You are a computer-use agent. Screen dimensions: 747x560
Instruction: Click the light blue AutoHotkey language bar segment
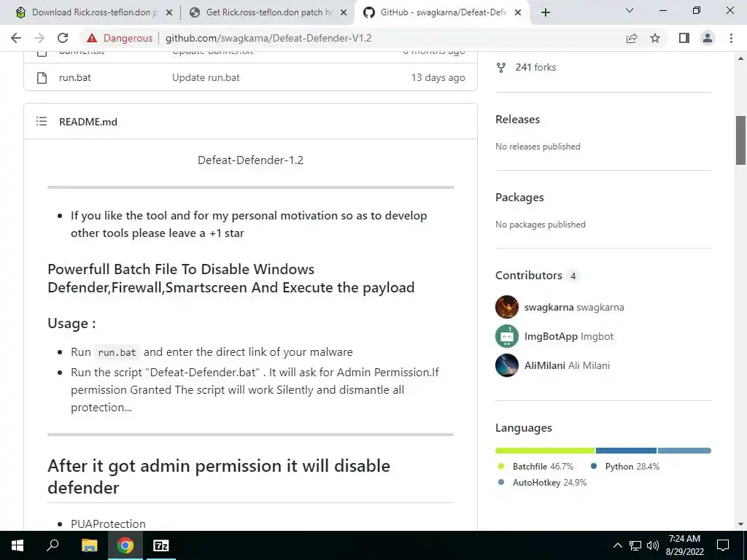coord(684,451)
